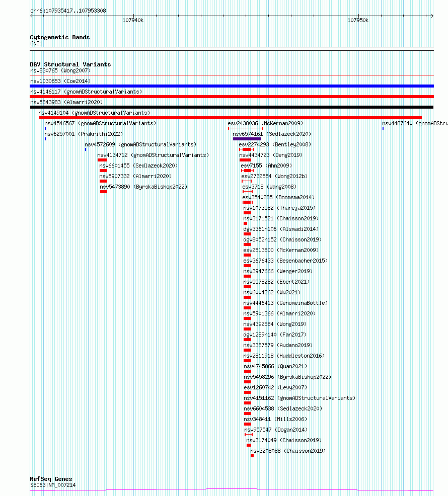Image resolution: width=448 pixels, height=496 pixels.
Task: Select dgv8052n152 (Chaisson2019) label
Action: coord(282,240)
